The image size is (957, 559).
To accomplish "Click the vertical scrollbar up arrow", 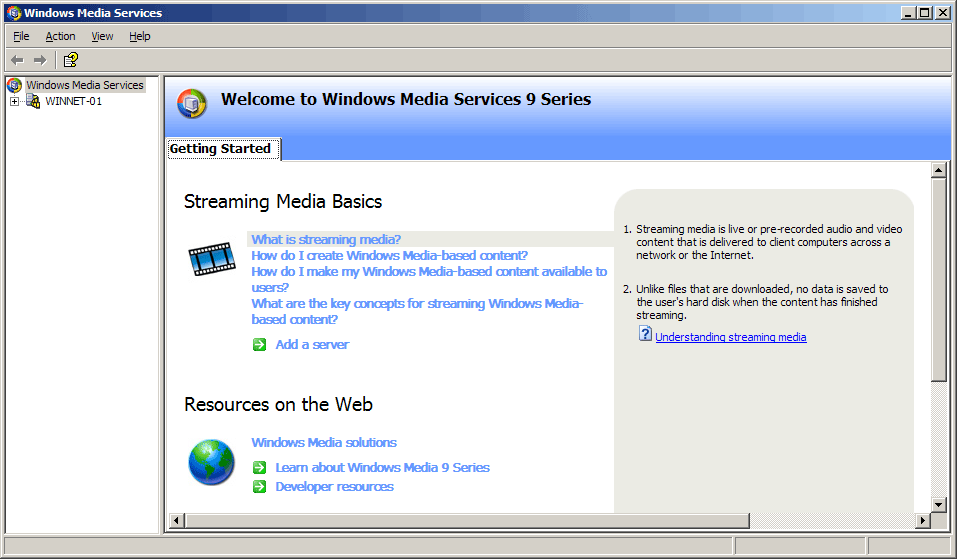I will pos(939,170).
